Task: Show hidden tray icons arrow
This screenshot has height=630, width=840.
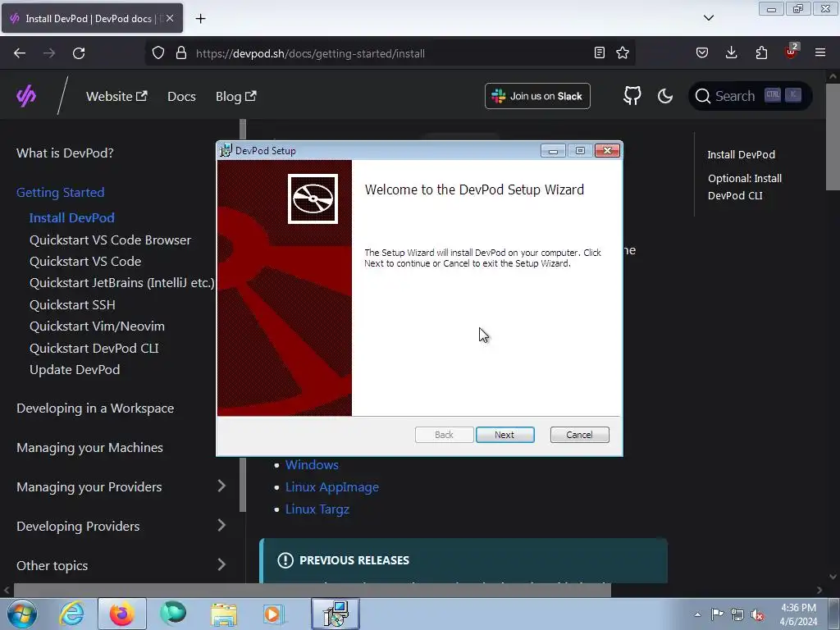Action: (x=697, y=614)
